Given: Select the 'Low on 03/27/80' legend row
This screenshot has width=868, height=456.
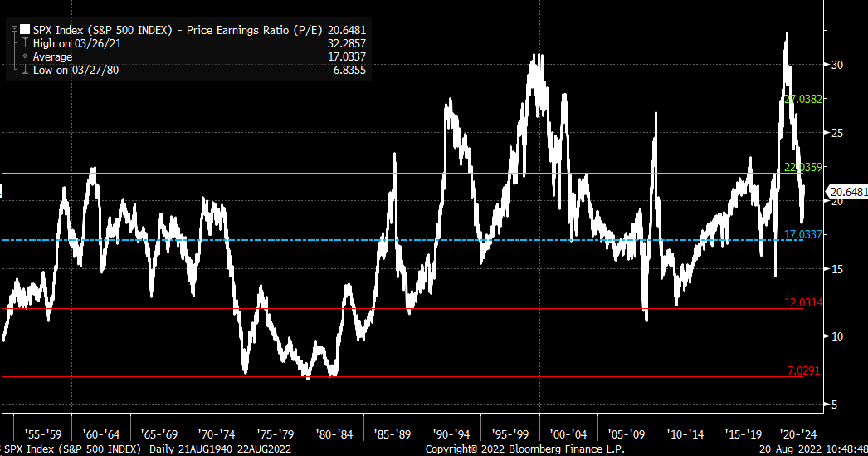Looking at the screenshot, I should click(x=76, y=71).
